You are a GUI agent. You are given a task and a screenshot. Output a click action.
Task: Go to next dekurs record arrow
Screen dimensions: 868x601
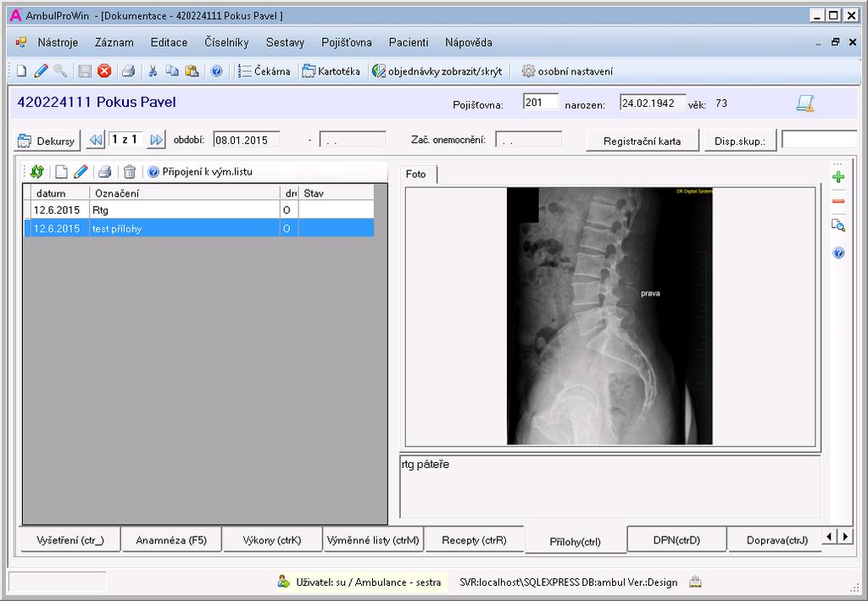157,140
